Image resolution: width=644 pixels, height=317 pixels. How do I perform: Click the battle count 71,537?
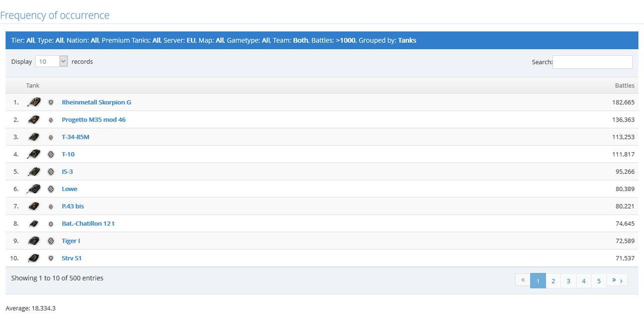click(x=625, y=258)
